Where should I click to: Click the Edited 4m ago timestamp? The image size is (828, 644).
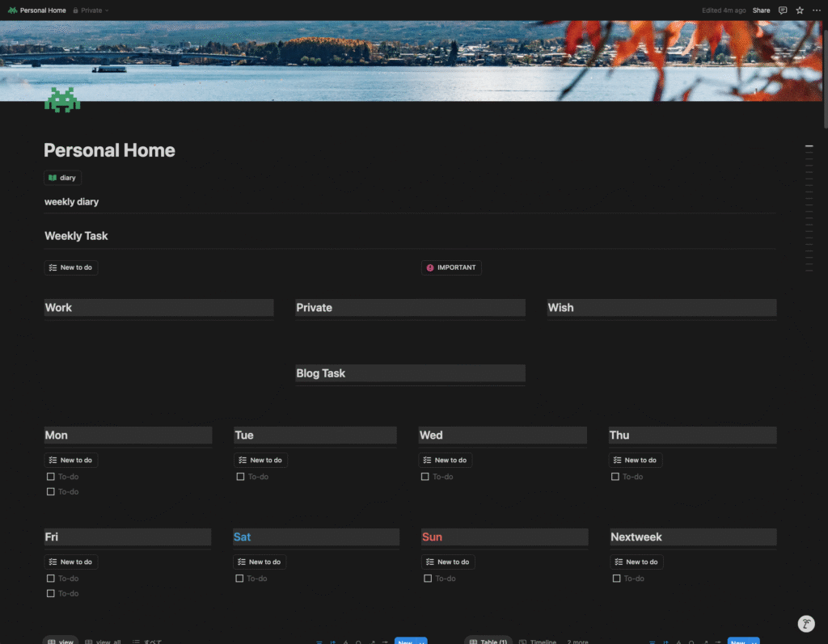tap(724, 10)
